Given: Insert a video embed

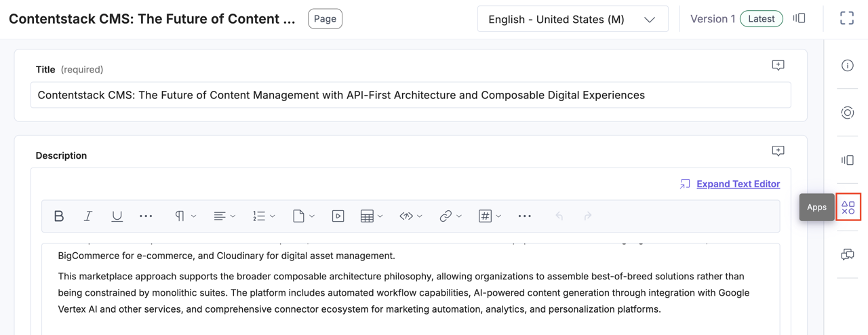Looking at the screenshot, I should (x=338, y=216).
